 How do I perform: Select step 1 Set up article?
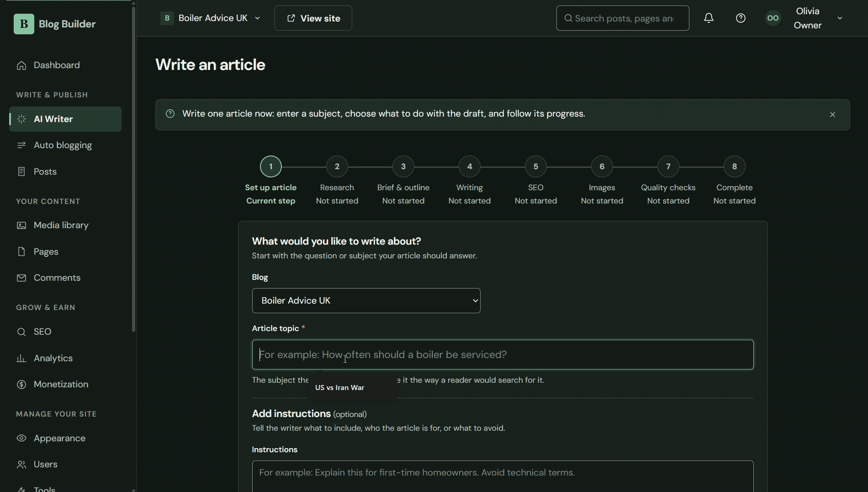click(x=271, y=166)
